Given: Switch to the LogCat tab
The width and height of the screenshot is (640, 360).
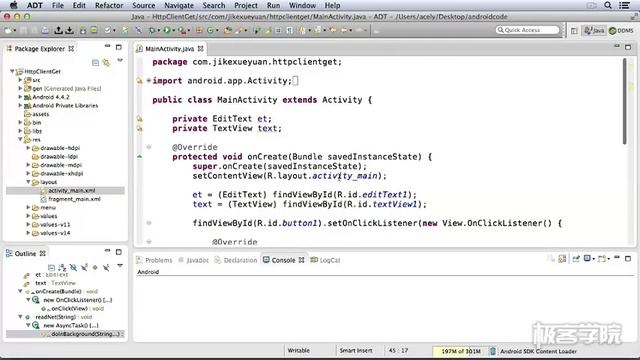Looking at the screenshot, I should (325, 260).
